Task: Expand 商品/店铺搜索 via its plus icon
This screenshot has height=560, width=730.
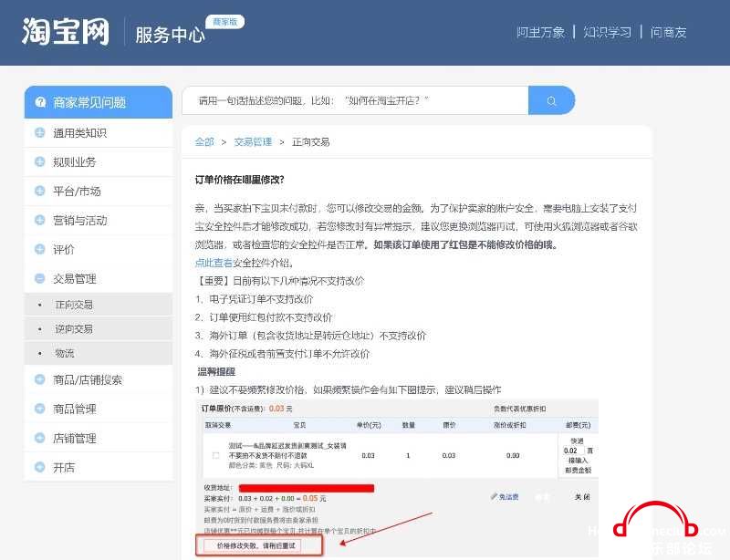Action: 39,379
